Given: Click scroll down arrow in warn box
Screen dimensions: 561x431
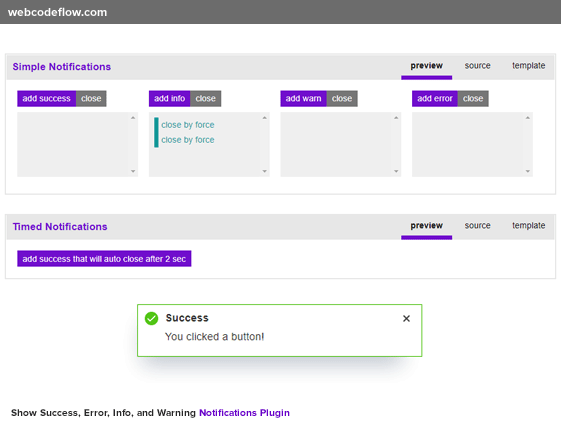Looking at the screenshot, I should (396, 171).
